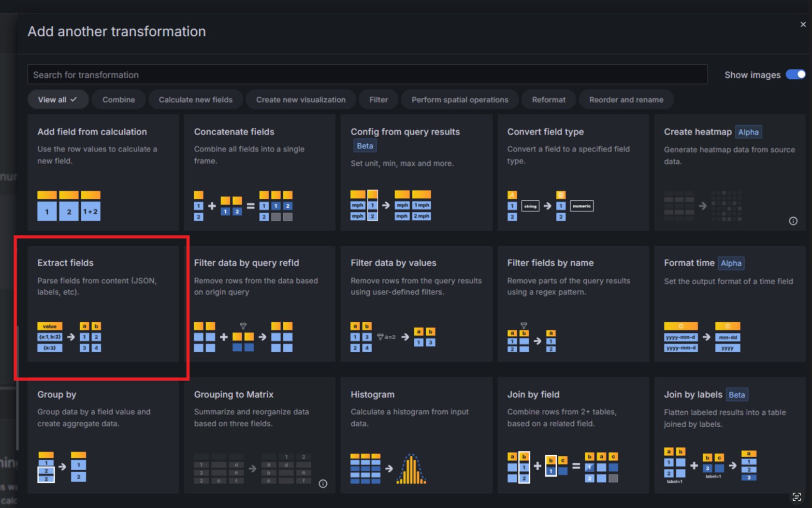Click the Join by labels illustration
The image size is (812, 508).
(x=710, y=466)
